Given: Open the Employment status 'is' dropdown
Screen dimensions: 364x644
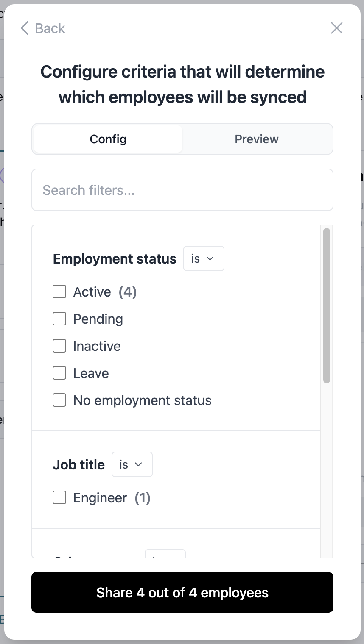Looking at the screenshot, I should coord(203,258).
